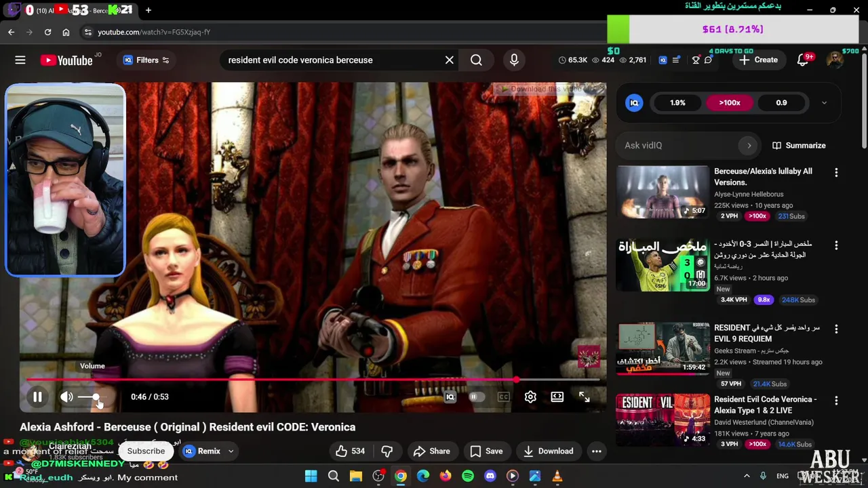Switch to theater mode

click(557, 397)
